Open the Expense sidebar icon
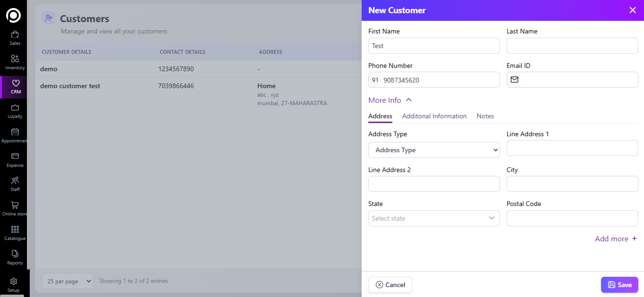The width and height of the screenshot is (644, 297). point(15,159)
